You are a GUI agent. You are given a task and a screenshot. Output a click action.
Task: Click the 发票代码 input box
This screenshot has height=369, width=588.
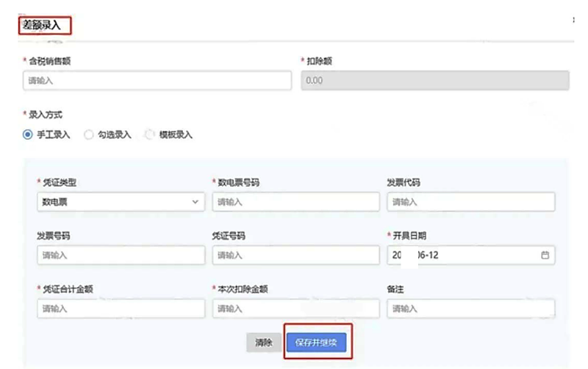pos(470,201)
